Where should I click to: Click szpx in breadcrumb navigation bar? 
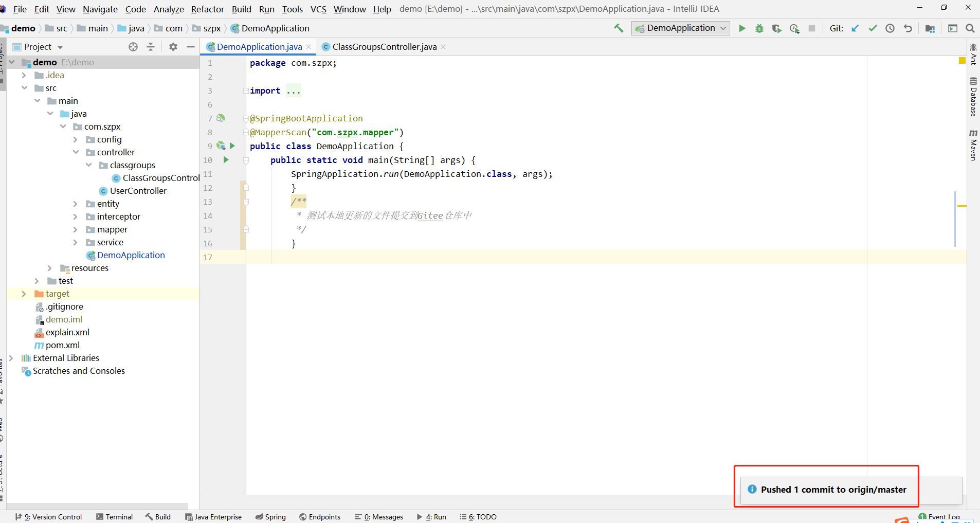[x=212, y=28]
